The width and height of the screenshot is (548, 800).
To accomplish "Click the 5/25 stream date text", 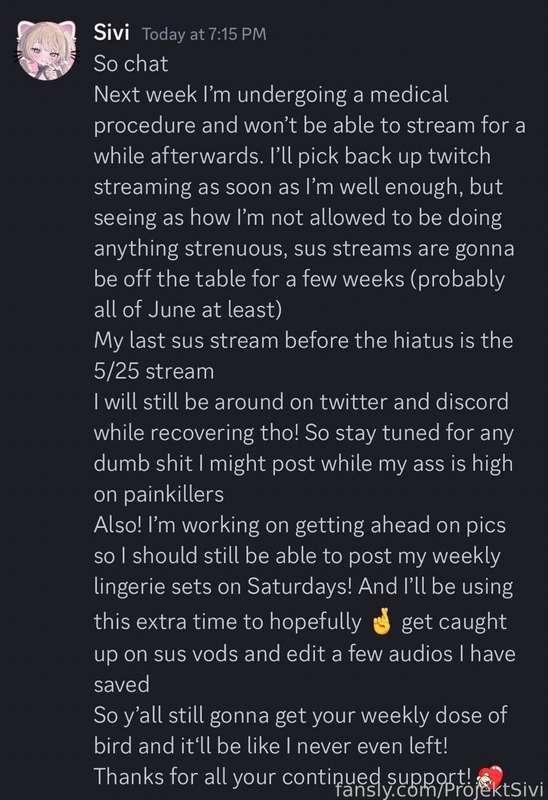I will (154, 371).
